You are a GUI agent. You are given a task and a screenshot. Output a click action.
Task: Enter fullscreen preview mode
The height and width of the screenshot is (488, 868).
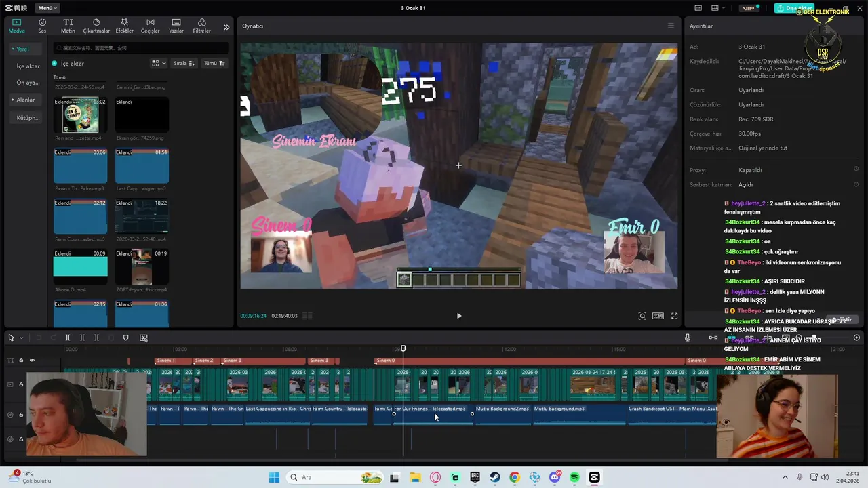point(674,316)
